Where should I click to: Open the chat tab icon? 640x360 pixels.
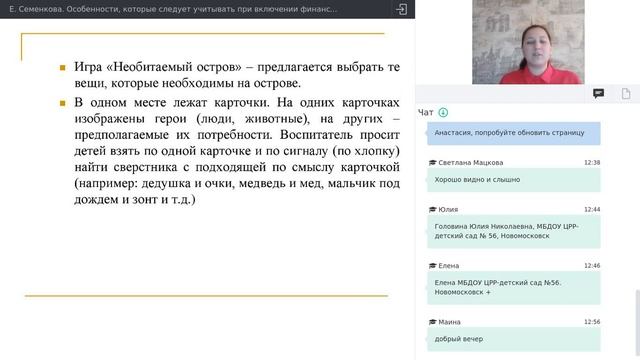pyautogui.click(x=598, y=93)
